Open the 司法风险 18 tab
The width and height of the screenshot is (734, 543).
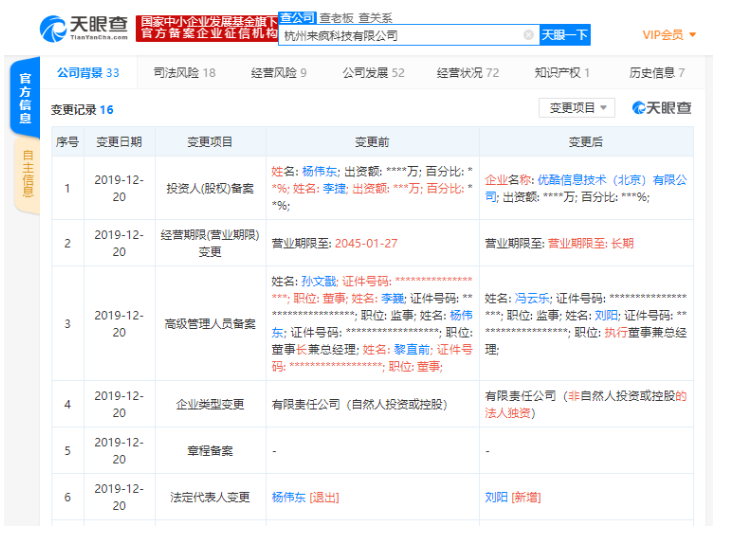(184, 73)
